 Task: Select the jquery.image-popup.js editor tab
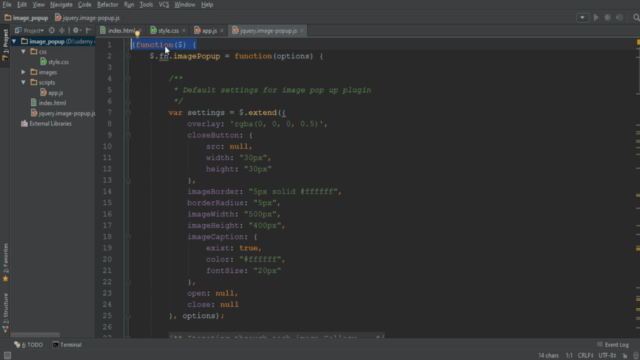tap(268, 31)
